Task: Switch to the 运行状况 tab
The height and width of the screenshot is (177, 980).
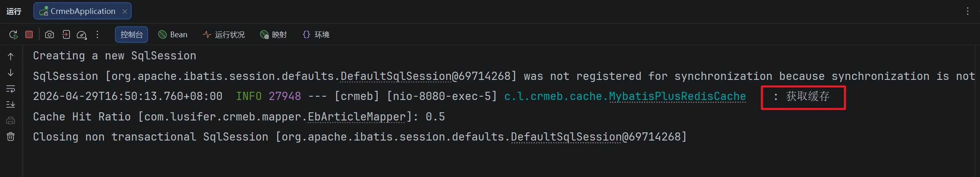Action: tap(224, 34)
